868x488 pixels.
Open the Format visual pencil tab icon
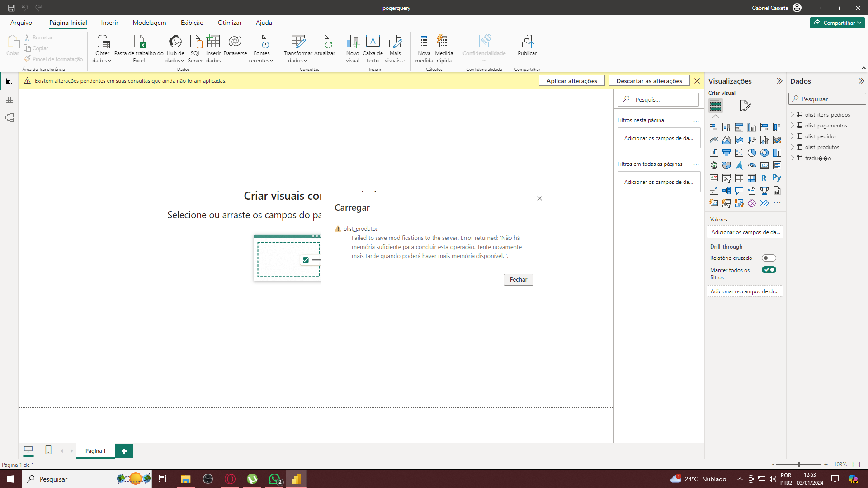pos(745,105)
